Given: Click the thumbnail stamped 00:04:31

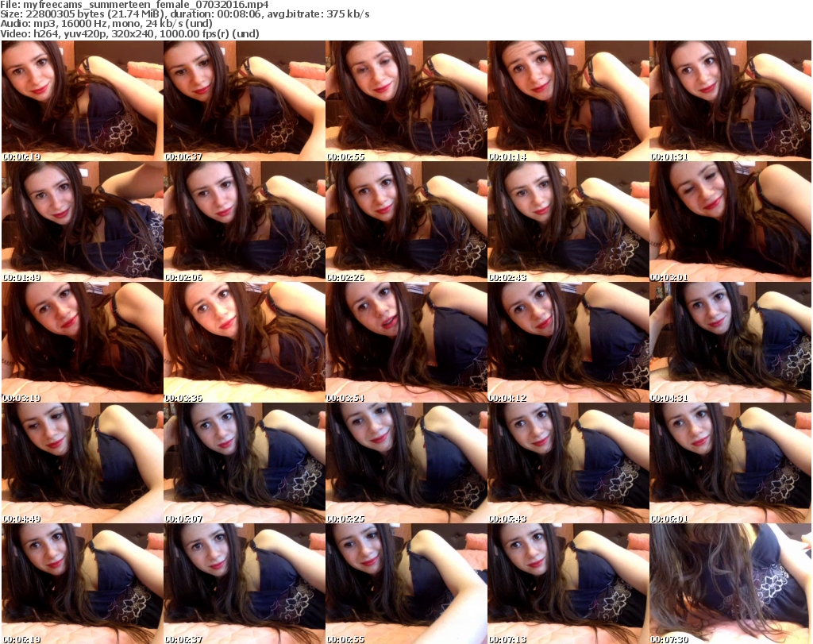Looking at the screenshot, I should [730, 343].
